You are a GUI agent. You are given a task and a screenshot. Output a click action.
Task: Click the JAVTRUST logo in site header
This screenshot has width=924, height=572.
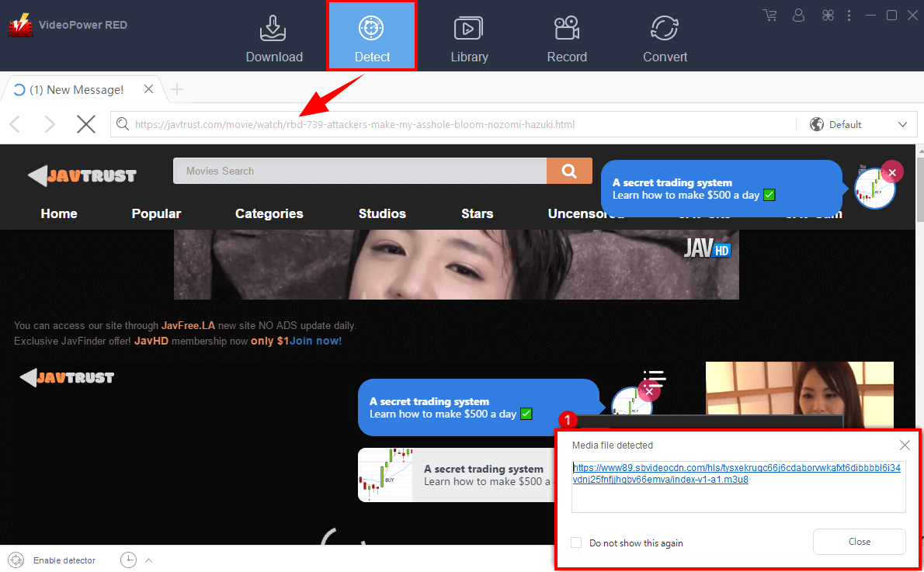pyautogui.click(x=82, y=175)
